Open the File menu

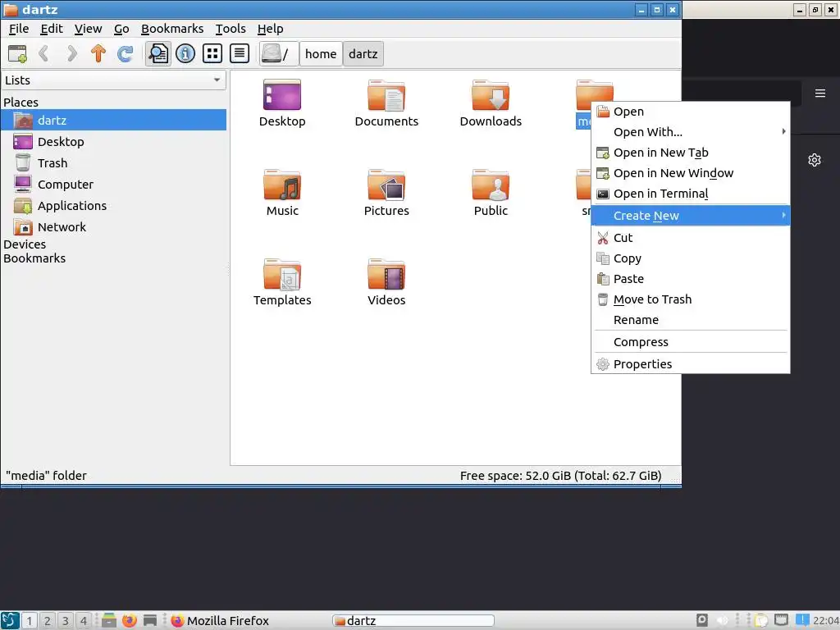tap(19, 29)
